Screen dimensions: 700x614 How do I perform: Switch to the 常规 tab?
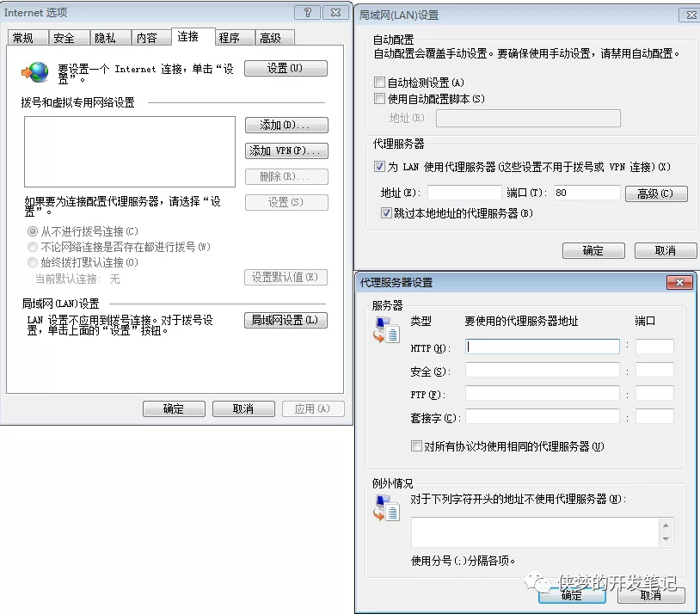(28, 38)
